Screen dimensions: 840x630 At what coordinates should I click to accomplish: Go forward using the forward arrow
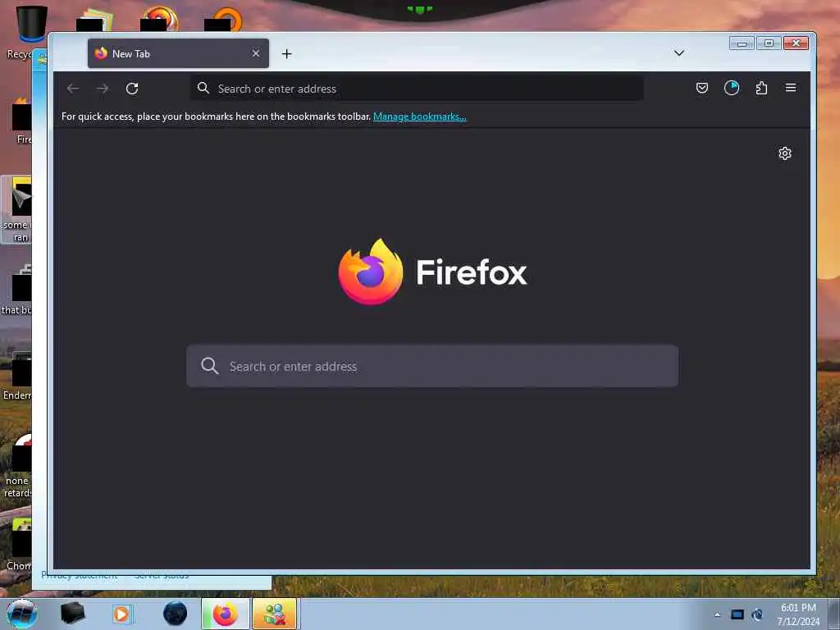point(103,89)
